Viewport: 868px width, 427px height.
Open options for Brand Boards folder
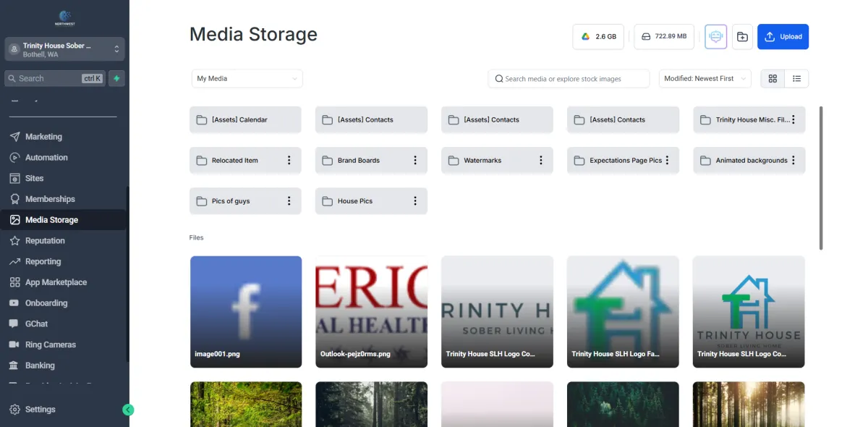[415, 161]
